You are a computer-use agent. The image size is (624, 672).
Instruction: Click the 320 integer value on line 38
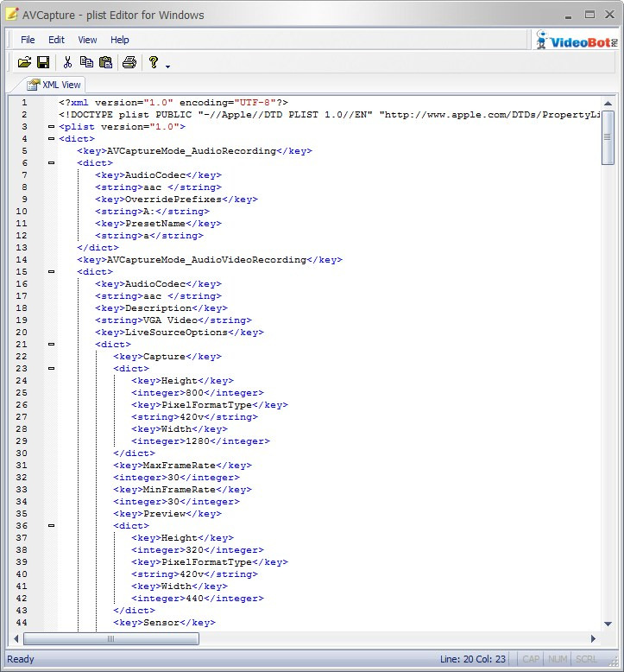coord(195,550)
